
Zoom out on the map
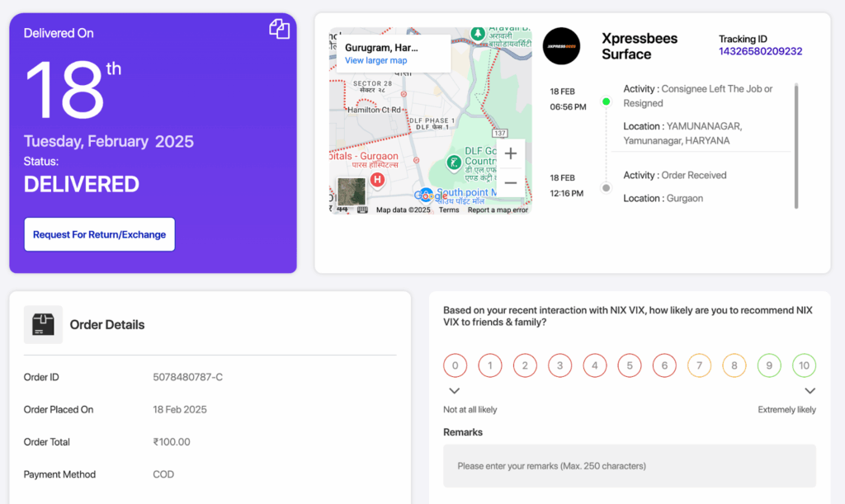(510, 183)
